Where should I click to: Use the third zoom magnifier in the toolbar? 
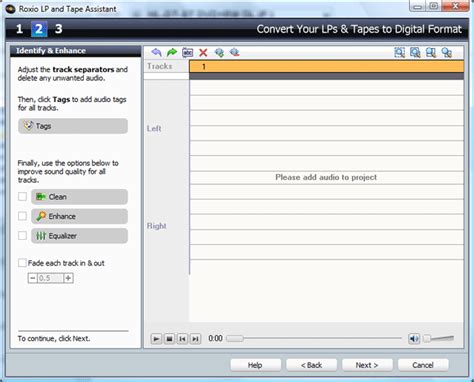tap(431, 52)
